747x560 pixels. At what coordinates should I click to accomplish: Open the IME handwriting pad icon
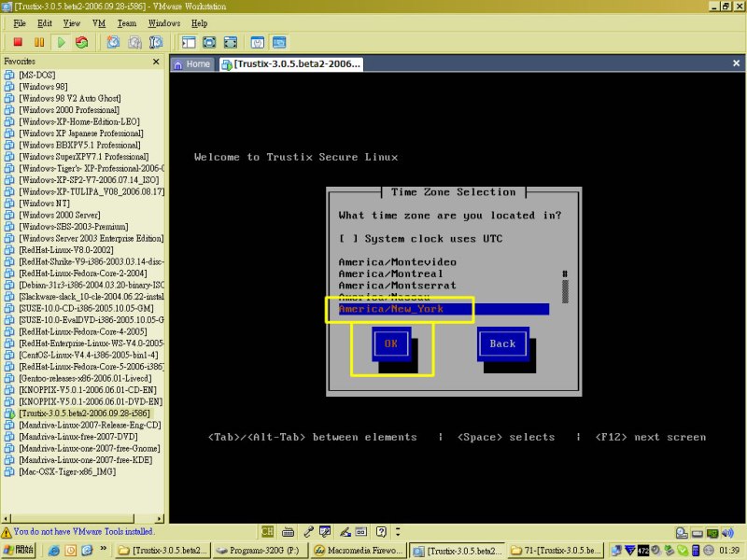(345, 531)
